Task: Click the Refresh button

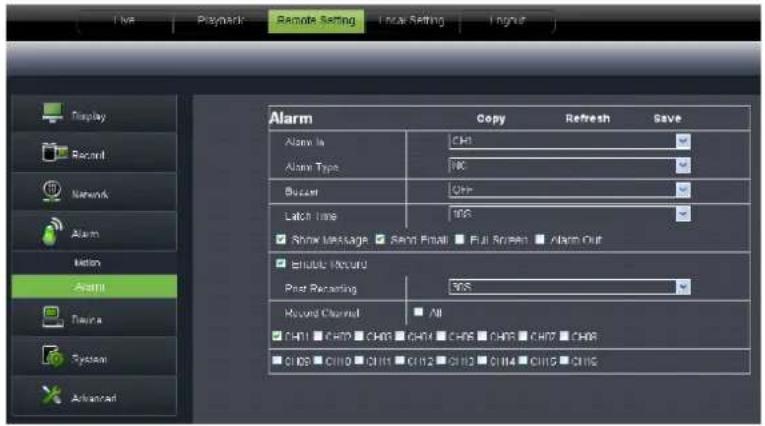Action: point(587,119)
